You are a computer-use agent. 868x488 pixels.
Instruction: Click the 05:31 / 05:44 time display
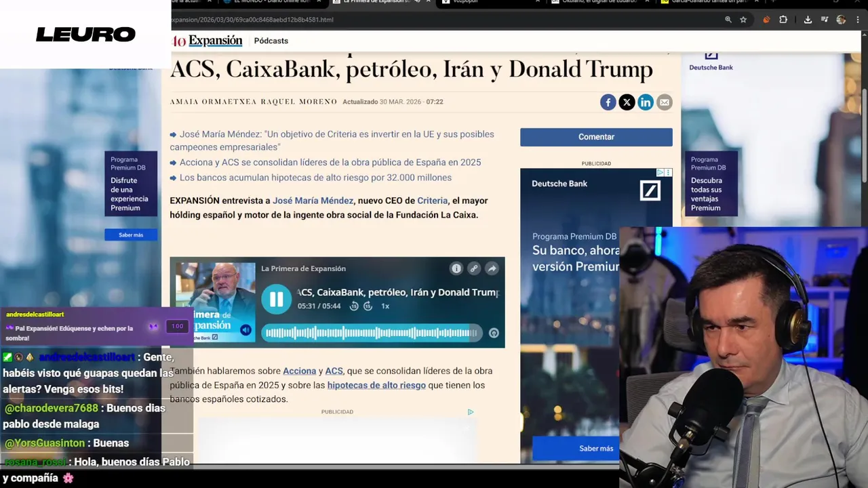pos(319,306)
